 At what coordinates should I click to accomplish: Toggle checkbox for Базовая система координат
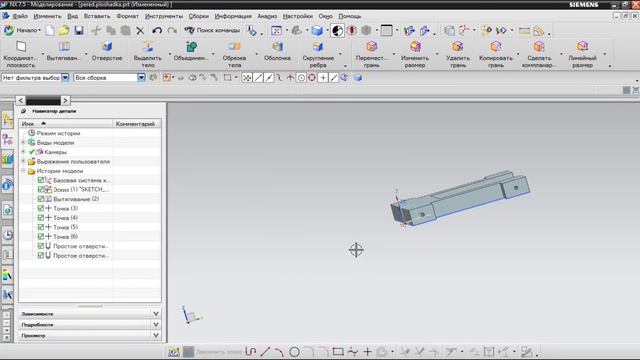[40, 180]
